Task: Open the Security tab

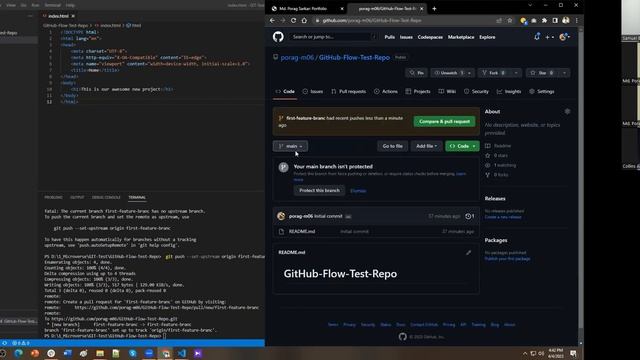Action: click(476, 91)
